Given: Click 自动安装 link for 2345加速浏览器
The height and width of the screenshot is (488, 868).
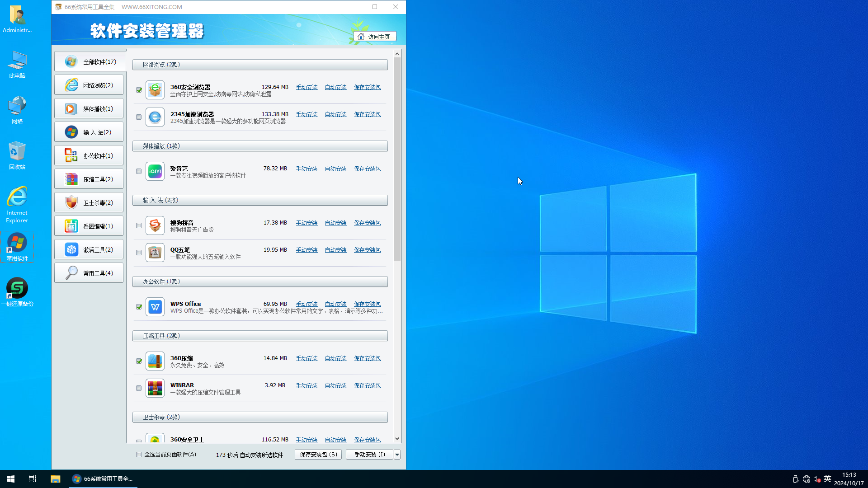Looking at the screenshot, I should point(335,114).
